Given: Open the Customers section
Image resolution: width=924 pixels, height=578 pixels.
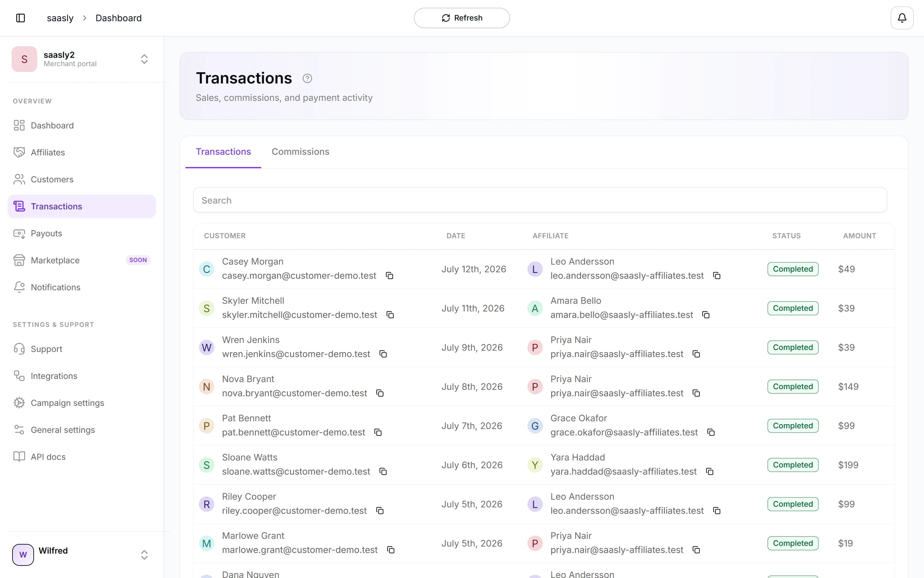Looking at the screenshot, I should point(82,179).
